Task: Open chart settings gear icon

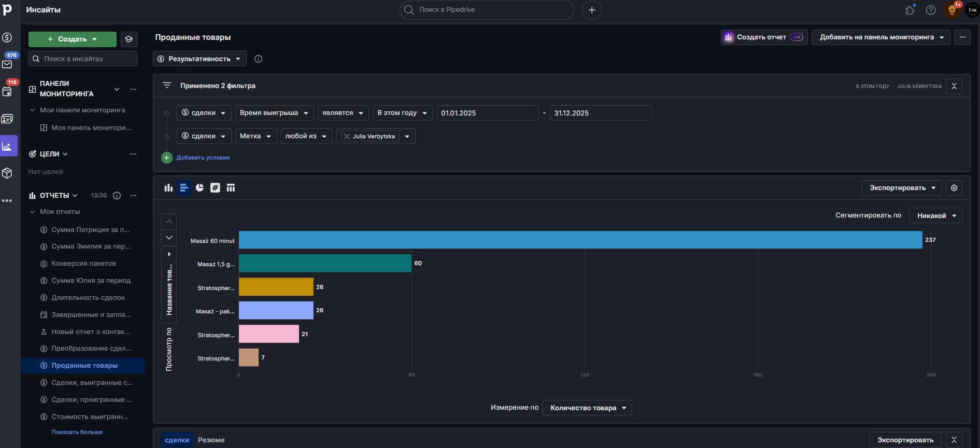Action: (954, 187)
